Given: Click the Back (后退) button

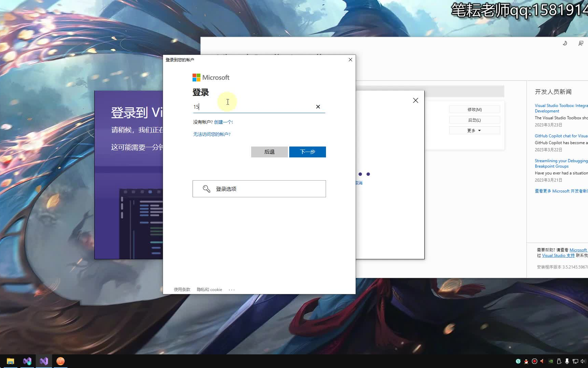Looking at the screenshot, I should pyautogui.click(x=269, y=152).
